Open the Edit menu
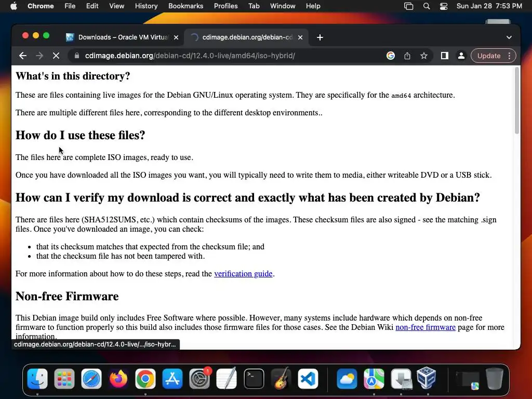 coord(92,6)
